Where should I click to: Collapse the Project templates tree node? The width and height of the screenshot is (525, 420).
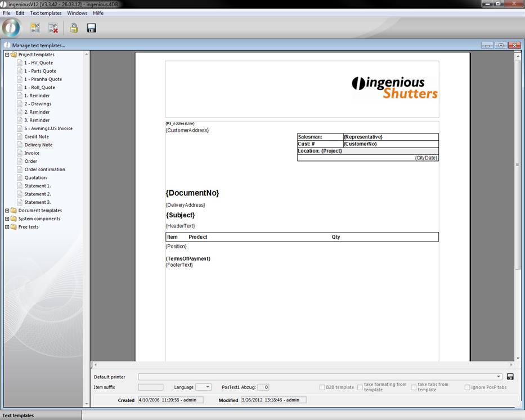(x=7, y=55)
